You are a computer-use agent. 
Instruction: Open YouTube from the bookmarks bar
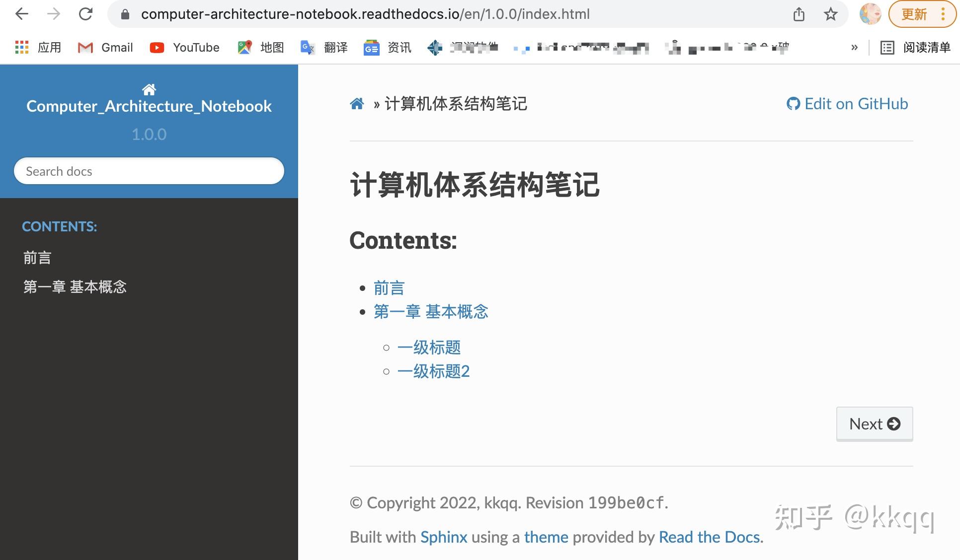click(x=184, y=47)
